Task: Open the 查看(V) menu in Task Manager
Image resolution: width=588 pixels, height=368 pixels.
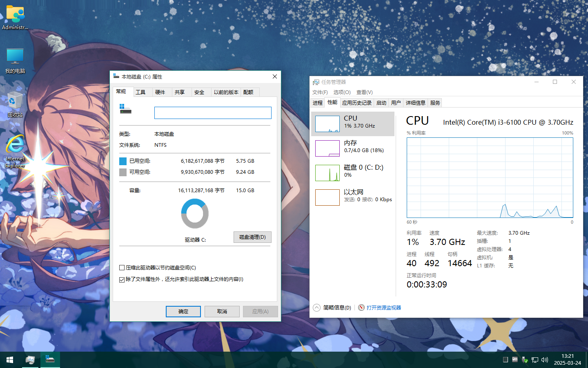Action: tap(365, 92)
